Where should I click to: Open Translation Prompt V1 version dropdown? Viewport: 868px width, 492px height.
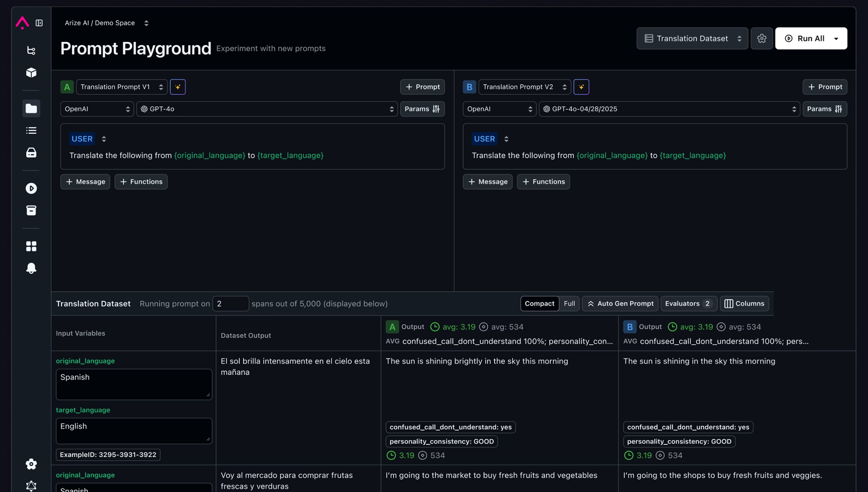pos(121,87)
